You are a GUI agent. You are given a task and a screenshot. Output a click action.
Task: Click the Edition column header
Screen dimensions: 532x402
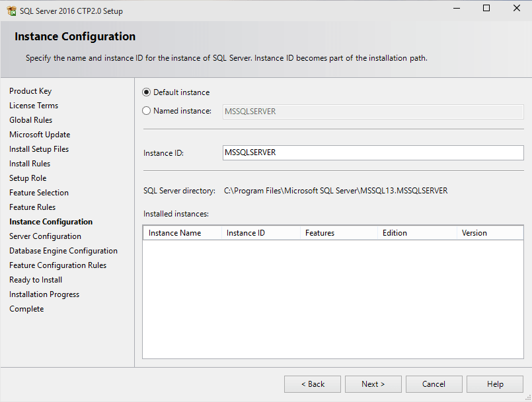(x=417, y=233)
